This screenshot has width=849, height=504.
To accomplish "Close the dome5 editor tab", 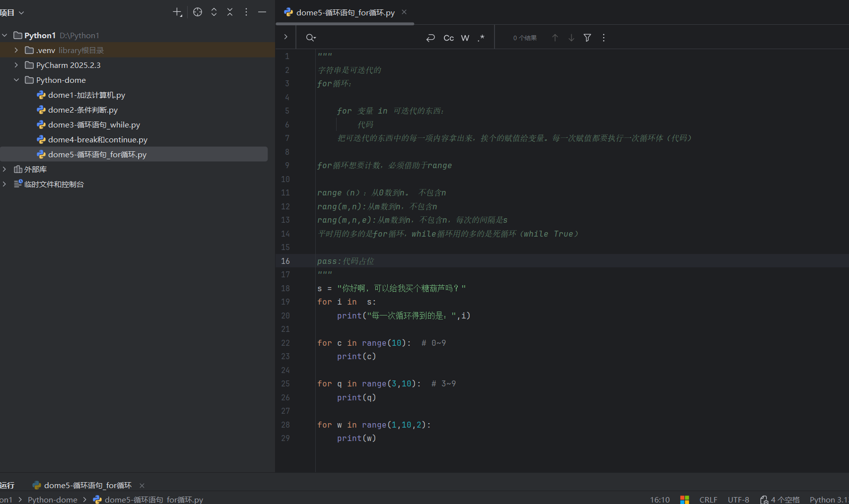I will click(404, 12).
